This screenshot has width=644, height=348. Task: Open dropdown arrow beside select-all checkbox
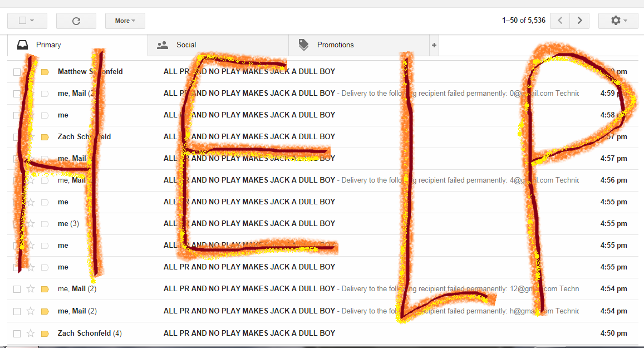32,21
